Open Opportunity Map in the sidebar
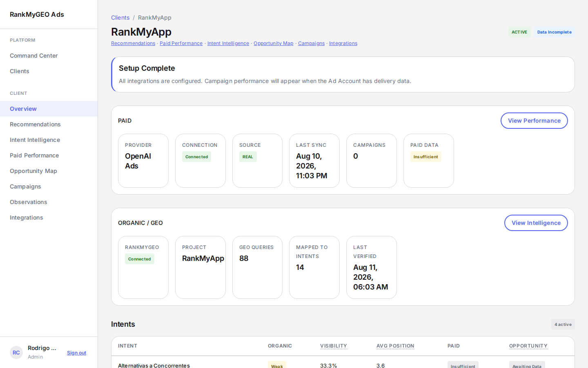 [49, 171]
